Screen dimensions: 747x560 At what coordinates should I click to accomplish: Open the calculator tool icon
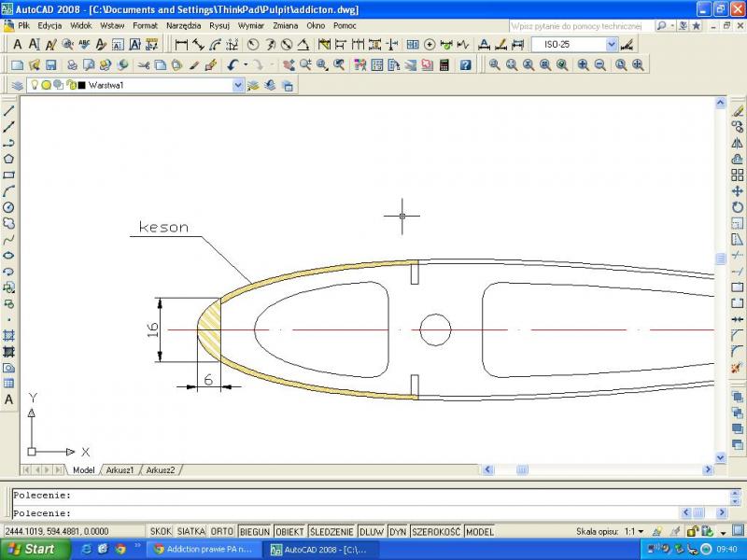click(x=444, y=65)
